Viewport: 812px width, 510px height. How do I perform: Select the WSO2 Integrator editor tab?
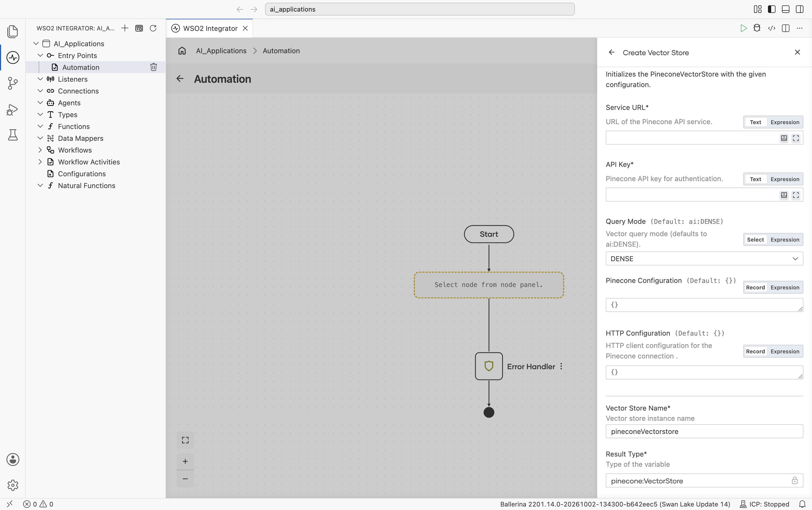(209, 28)
